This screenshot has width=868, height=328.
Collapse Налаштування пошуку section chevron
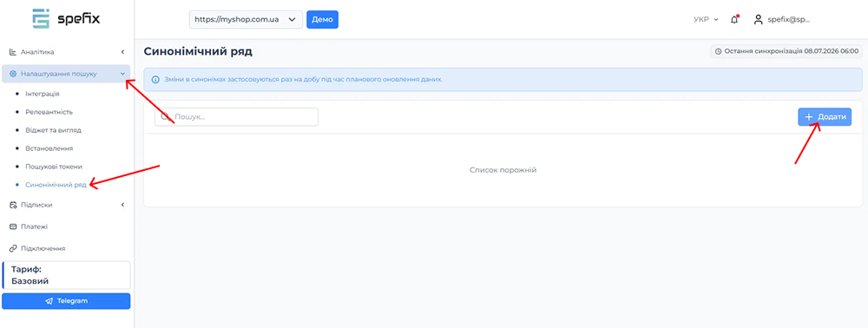pyautogui.click(x=123, y=74)
